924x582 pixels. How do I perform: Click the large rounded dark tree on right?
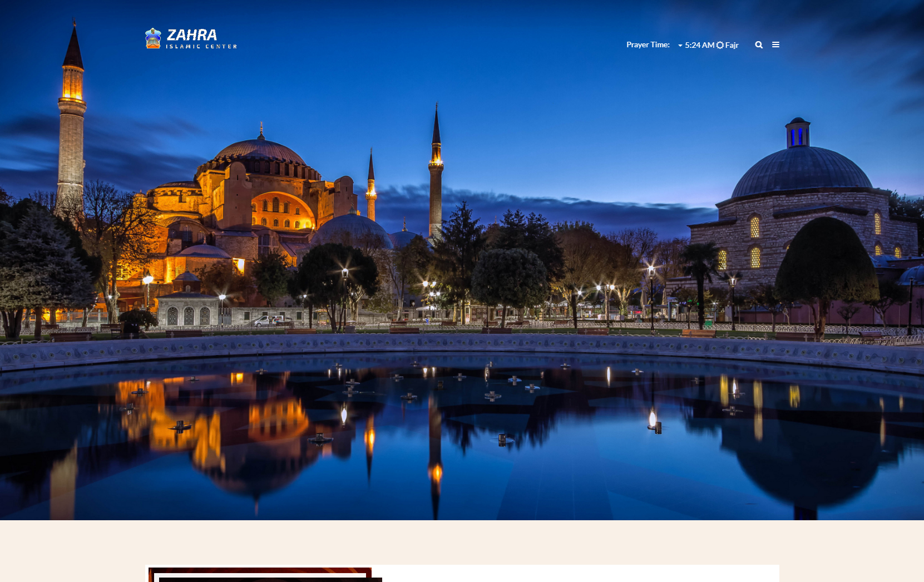pos(827,262)
